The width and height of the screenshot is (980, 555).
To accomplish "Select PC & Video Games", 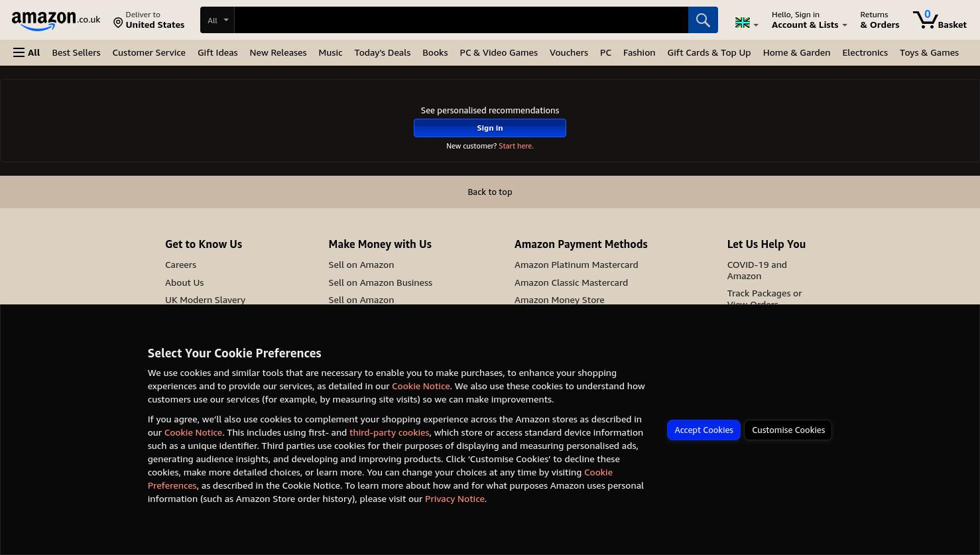I will tap(499, 52).
